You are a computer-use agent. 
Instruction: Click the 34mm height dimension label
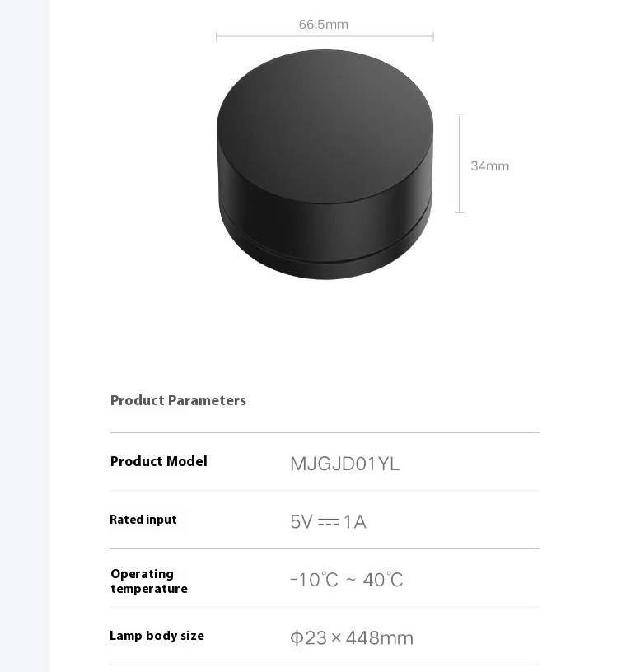489,166
